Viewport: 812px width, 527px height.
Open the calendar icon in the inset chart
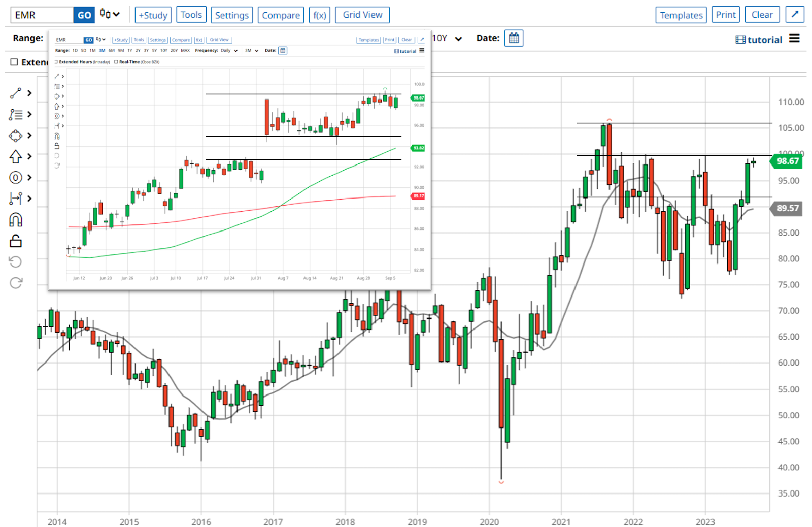coord(283,50)
